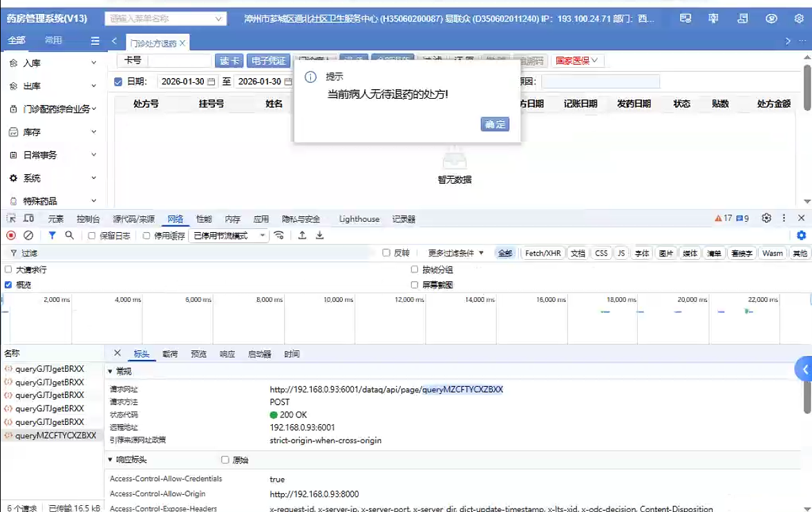The image size is (812, 512).
Task: Click the warnings count 17 indicator
Action: pyautogui.click(x=724, y=218)
